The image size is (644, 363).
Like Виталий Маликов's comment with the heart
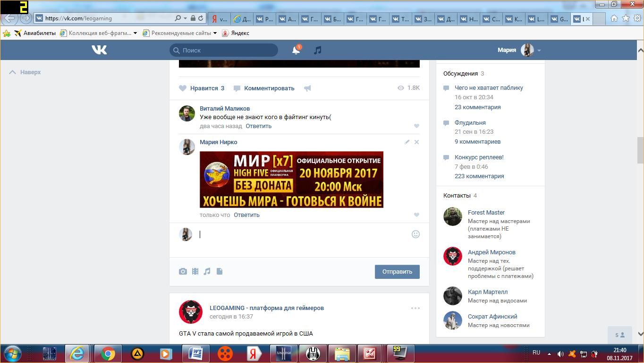point(416,126)
